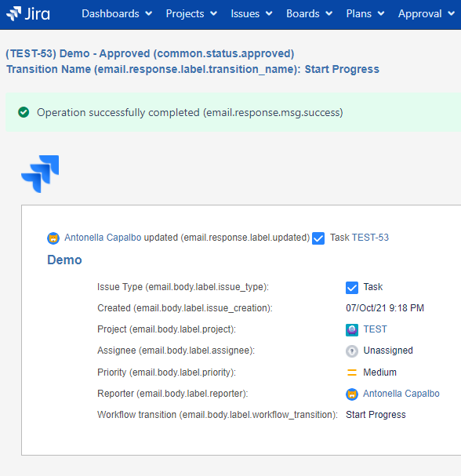Open the TEST-53 issue link
This screenshot has height=476, width=461.
pyautogui.click(x=370, y=238)
